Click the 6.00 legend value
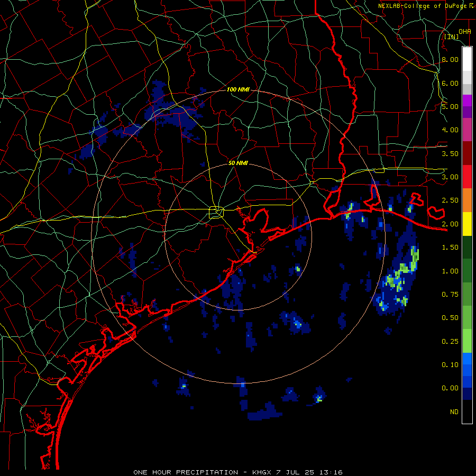476x476 pixels. [x=450, y=83]
